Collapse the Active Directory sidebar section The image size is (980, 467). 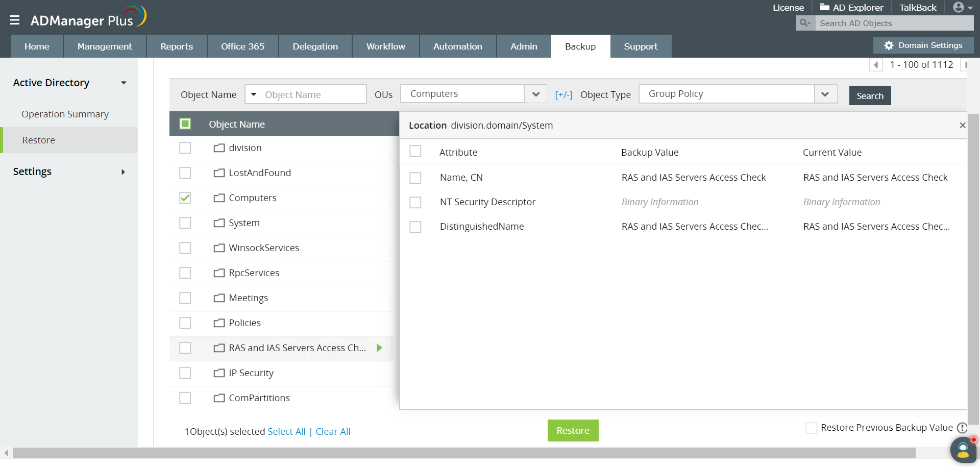[124, 83]
